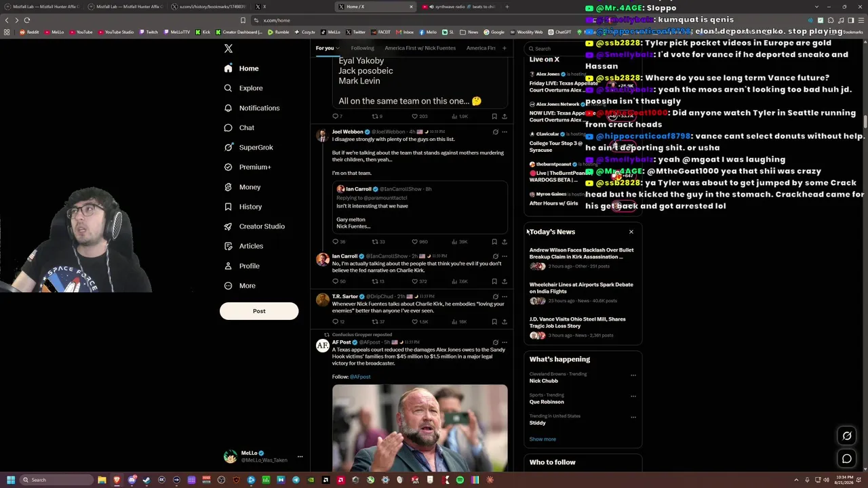This screenshot has height=488, width=868.
Task: Open Premium+ in the X sidebar
Action: click(x=247, y=167)
